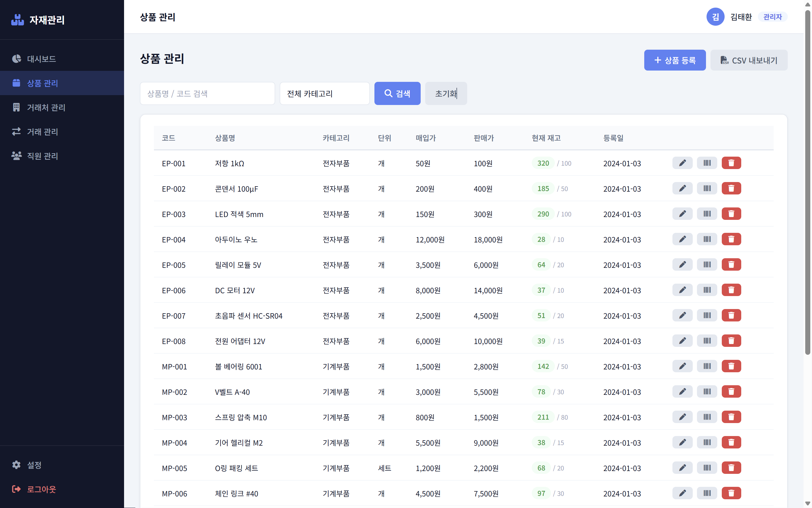Screen dimensions: 812x508
Task: Click the 상품 등록 button
Action: click(x=675, y=60)
